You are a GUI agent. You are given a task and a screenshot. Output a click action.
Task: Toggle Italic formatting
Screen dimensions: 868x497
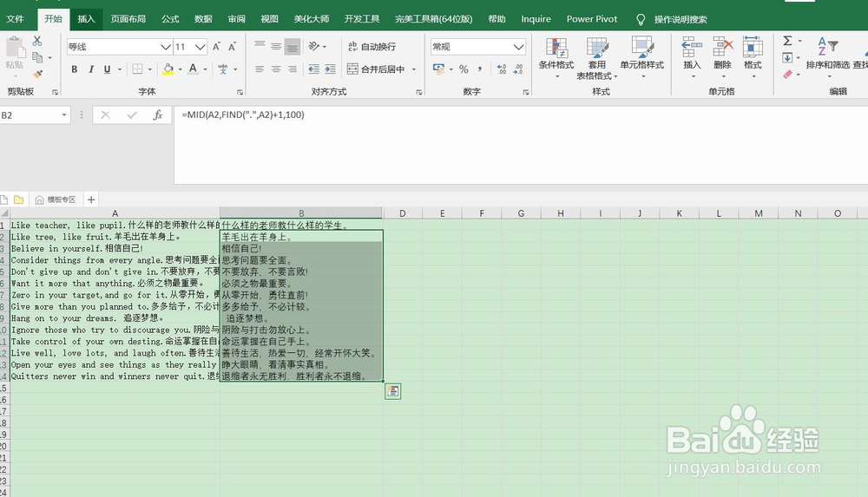91,69
